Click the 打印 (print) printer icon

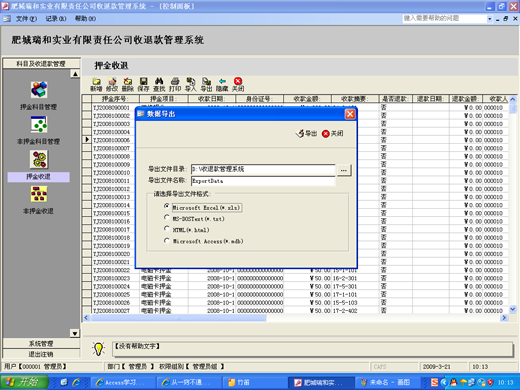coord(175,85)
